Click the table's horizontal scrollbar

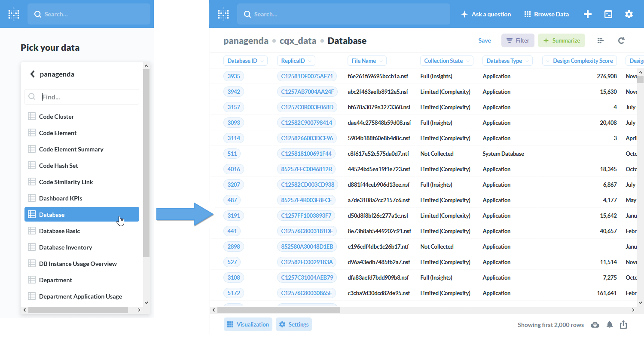(x=278, y=310)
